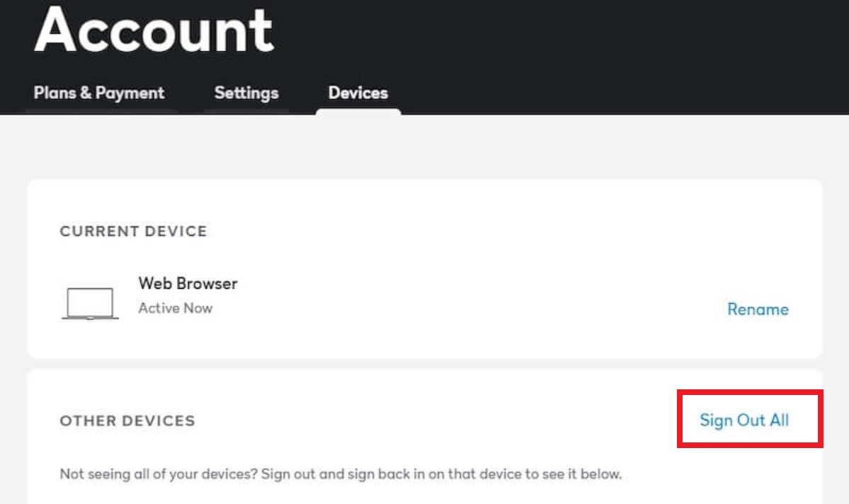Image resolution: width=849 pixels, height=504 pixels.
Task: Click the Web Browser device name
Action: click(188, 284)
